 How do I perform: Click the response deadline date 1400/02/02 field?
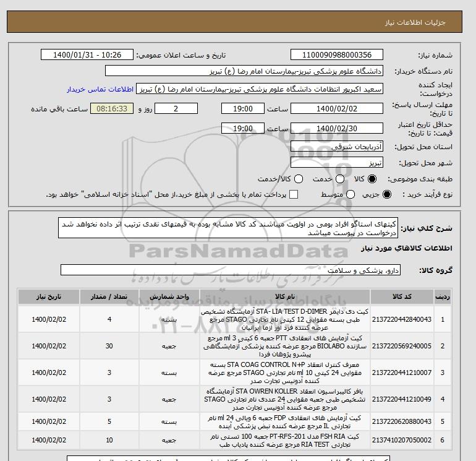337,108
